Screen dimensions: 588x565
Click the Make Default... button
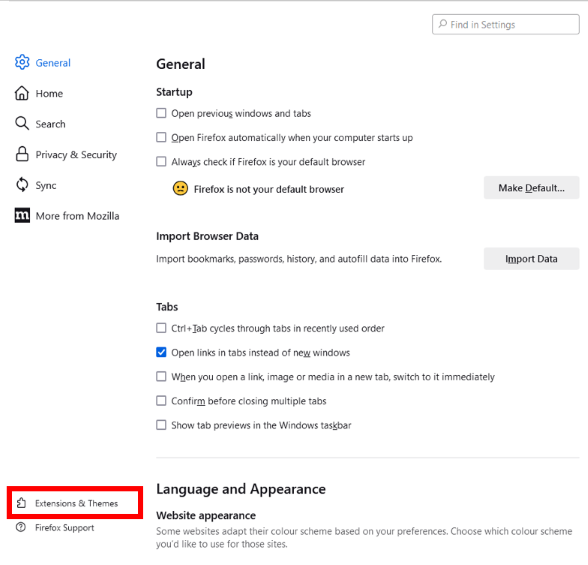tap(531, 187)
